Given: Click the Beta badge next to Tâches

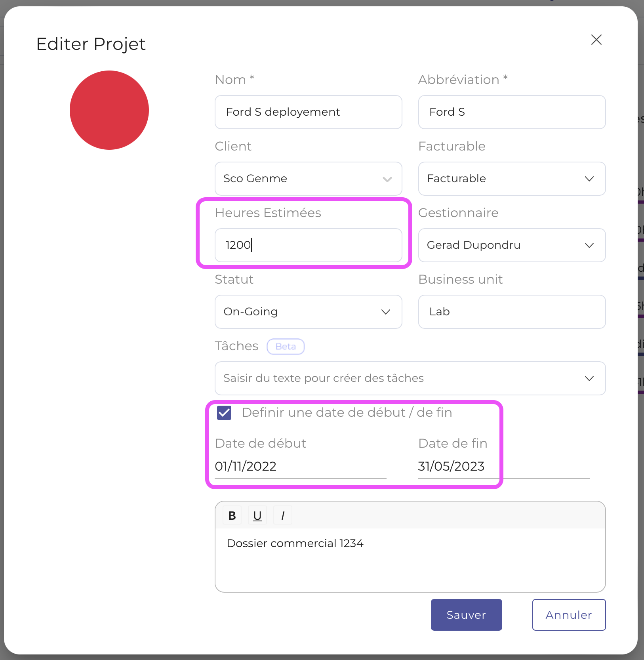Looking at the screenshot, I should [x=286, y=346].
